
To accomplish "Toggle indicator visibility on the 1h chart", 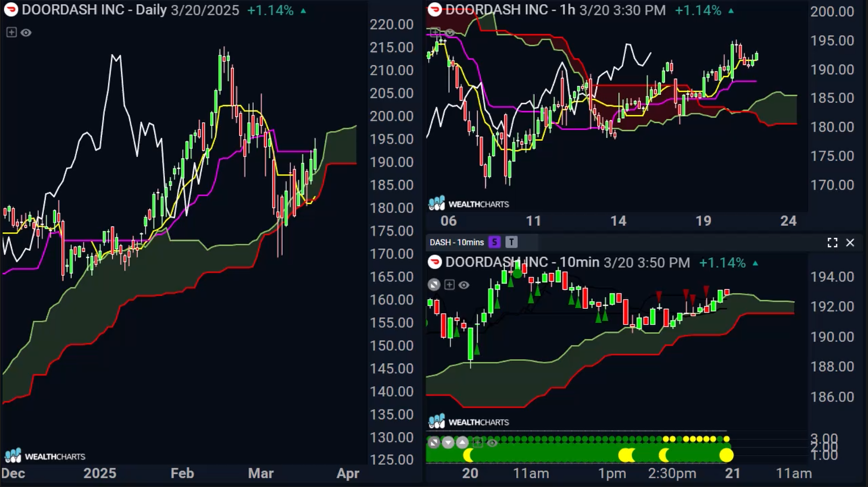I will 450,33.
